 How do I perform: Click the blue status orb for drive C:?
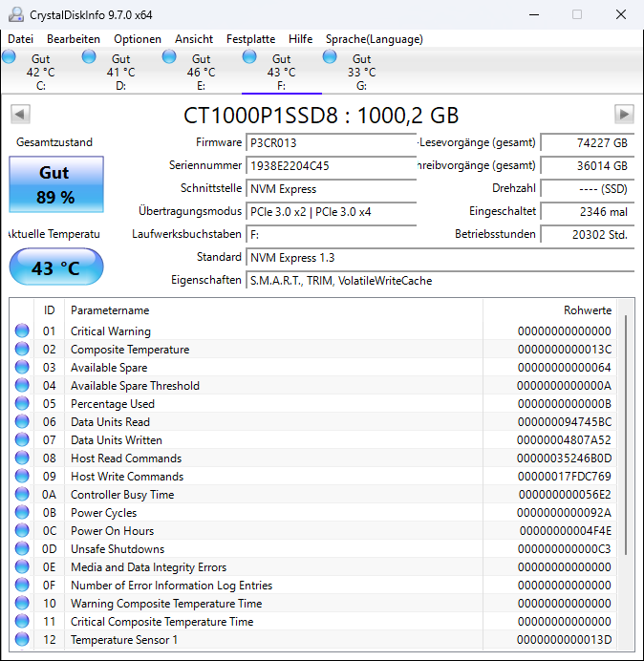tap(9, 56)
